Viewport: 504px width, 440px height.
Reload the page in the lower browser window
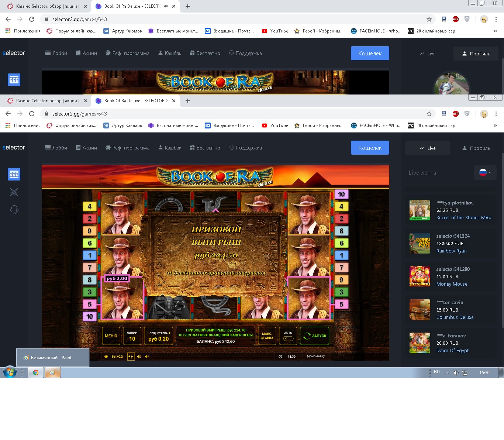click(32, 114)
